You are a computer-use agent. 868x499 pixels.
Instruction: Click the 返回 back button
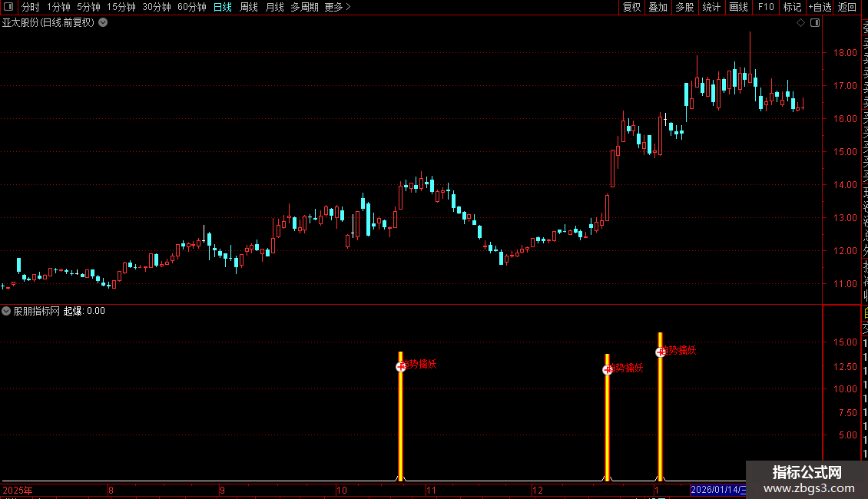click(847, 7)
